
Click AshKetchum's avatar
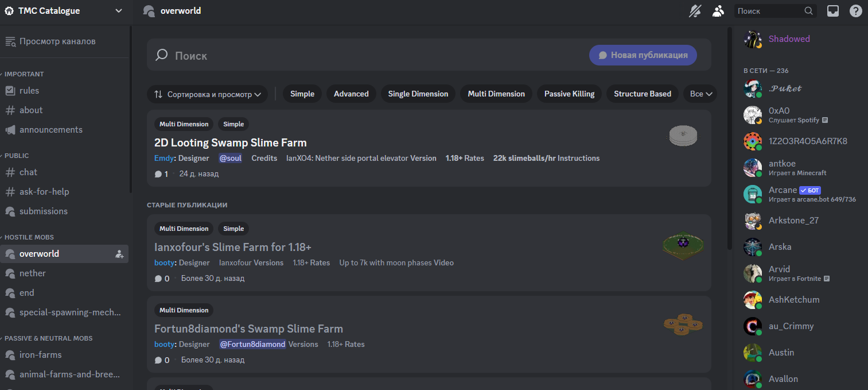(x=752, y=300)
